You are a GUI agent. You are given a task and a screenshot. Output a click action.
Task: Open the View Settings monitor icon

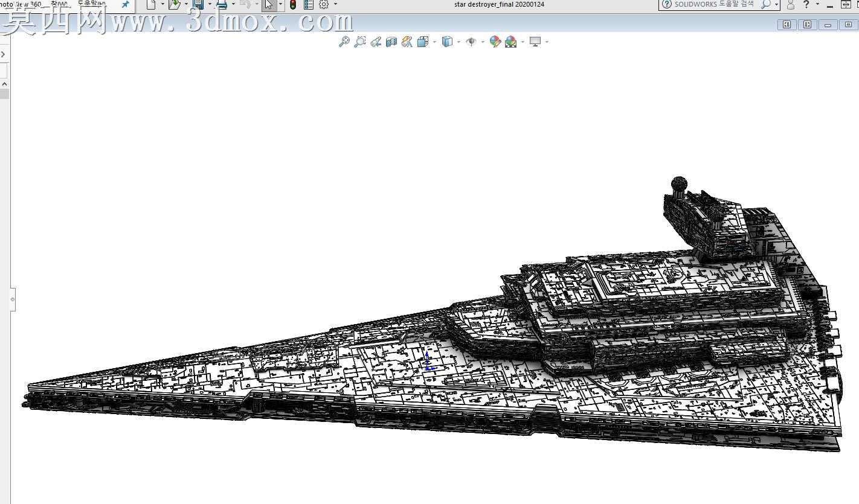535,42
